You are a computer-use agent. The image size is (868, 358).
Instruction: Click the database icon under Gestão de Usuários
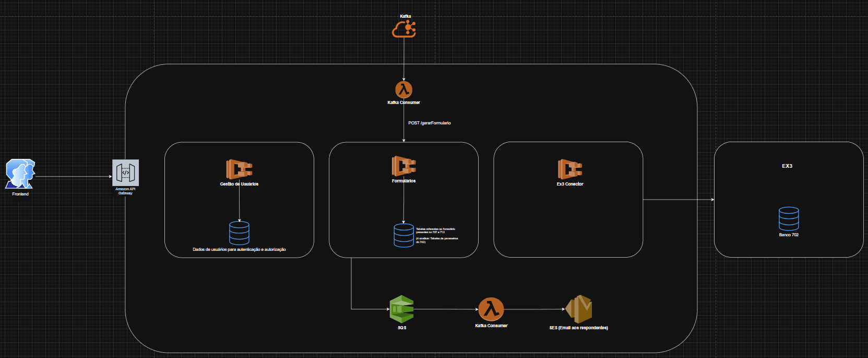click(x=239, y=233)
